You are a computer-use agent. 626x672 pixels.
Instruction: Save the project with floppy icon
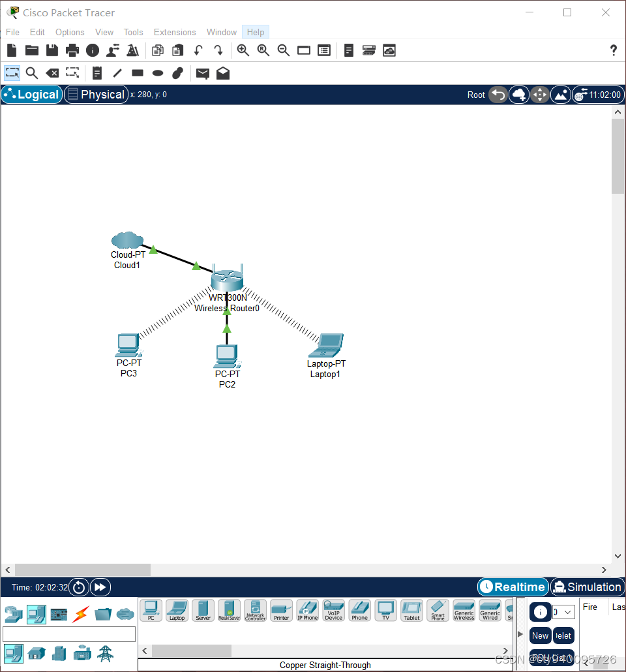point(52,51)
